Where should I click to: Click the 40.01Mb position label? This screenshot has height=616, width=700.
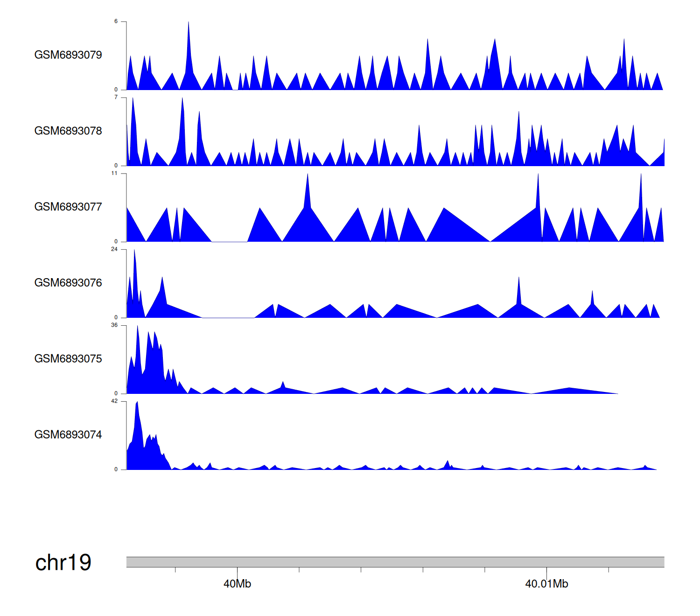click(x=546, y=584)
